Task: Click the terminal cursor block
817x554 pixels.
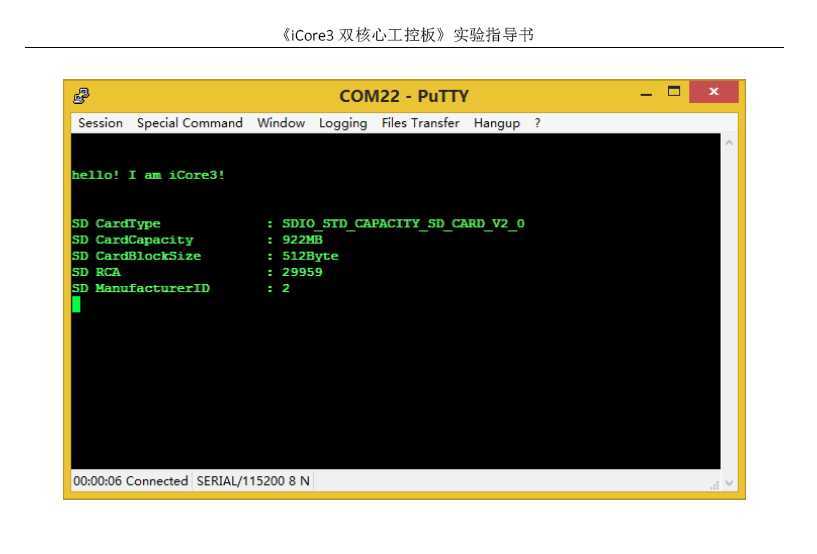Action: [77, 304]
